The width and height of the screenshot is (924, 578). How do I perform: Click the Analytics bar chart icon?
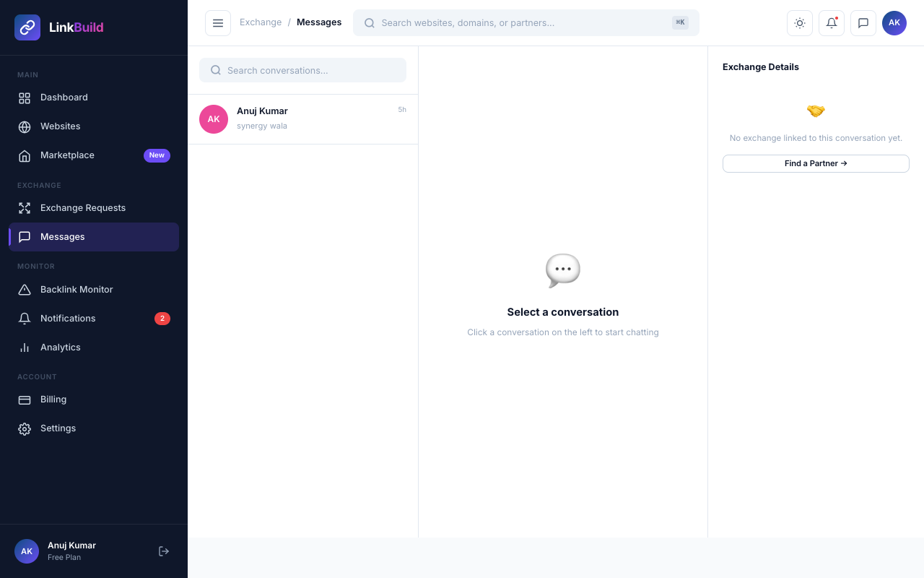[25, 348]
